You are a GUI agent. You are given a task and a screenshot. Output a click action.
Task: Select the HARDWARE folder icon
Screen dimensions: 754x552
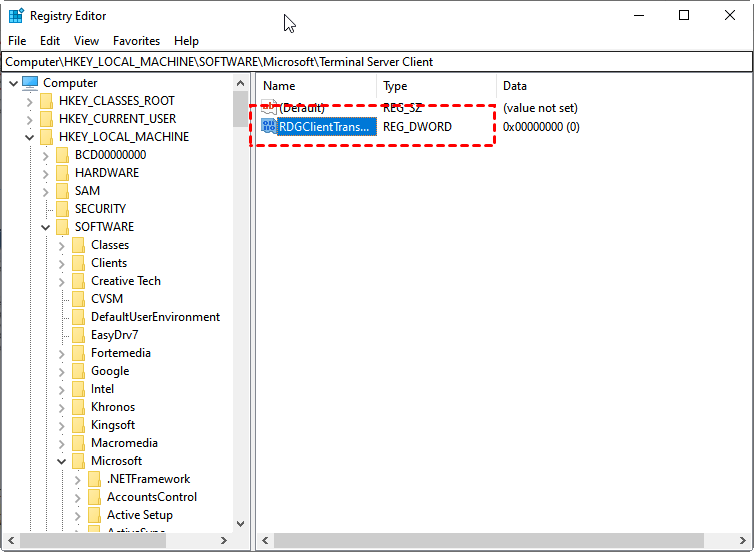[x=63, y=173]
